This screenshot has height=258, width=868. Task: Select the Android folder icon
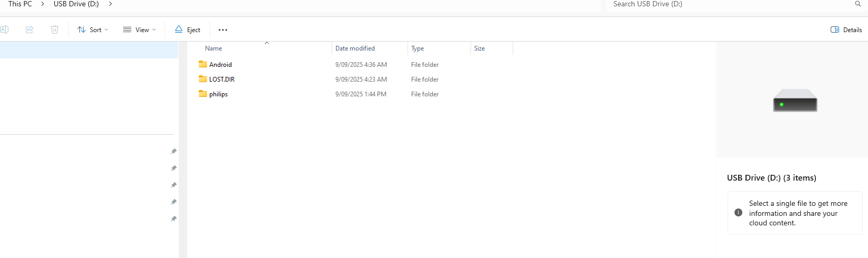pyautogui.click(x=203, y=64)
